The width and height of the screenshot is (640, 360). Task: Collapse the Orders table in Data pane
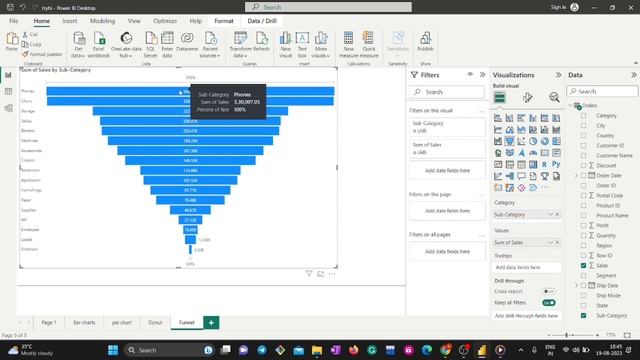570,106
